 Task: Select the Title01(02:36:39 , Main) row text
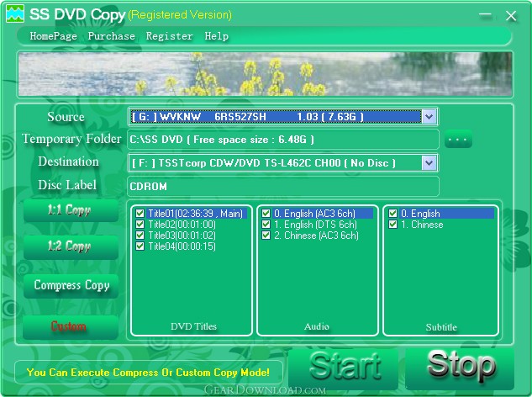pos(196,214)
